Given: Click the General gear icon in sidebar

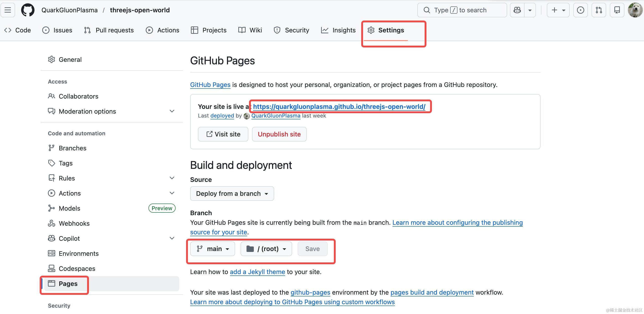Looking at the screenshot, I should [52, 60].
